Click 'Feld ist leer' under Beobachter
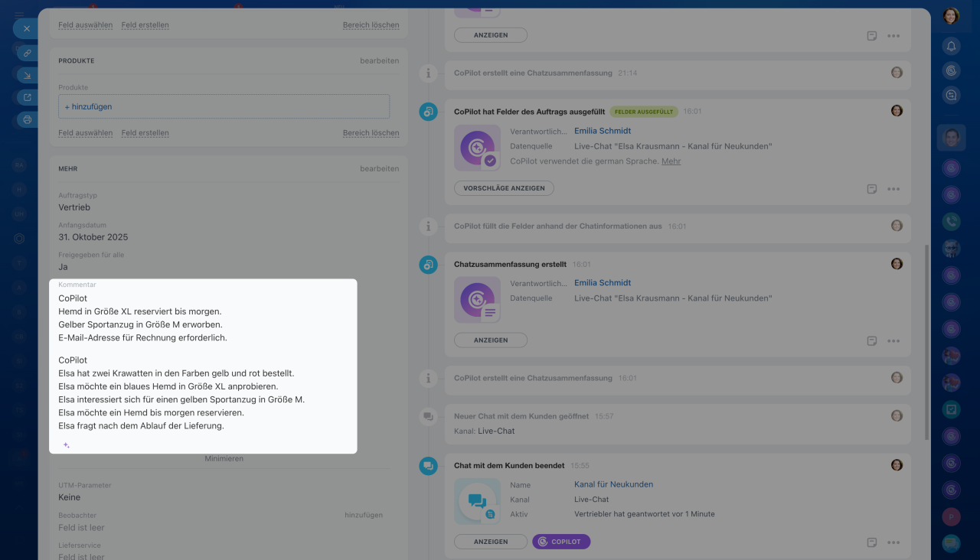 81,528
